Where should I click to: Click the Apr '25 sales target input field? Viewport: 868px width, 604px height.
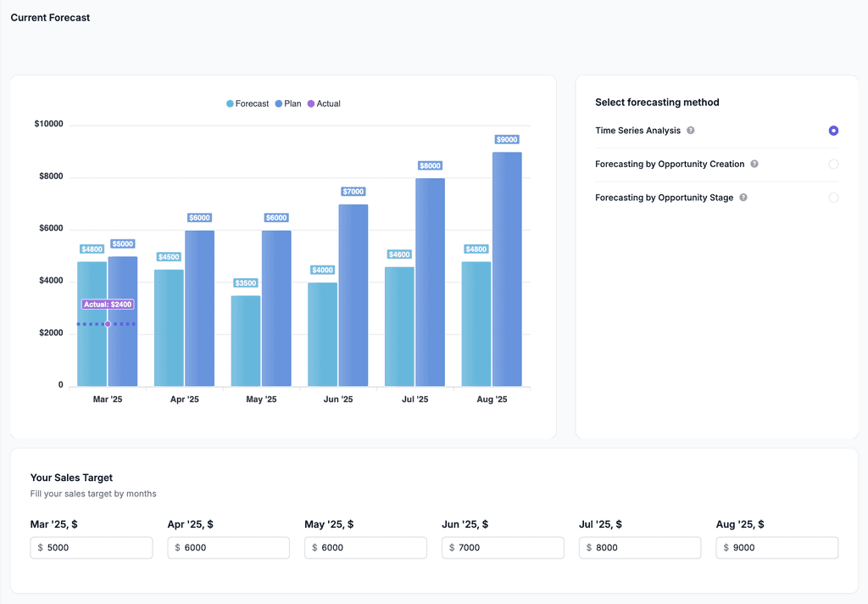point(228,547)
